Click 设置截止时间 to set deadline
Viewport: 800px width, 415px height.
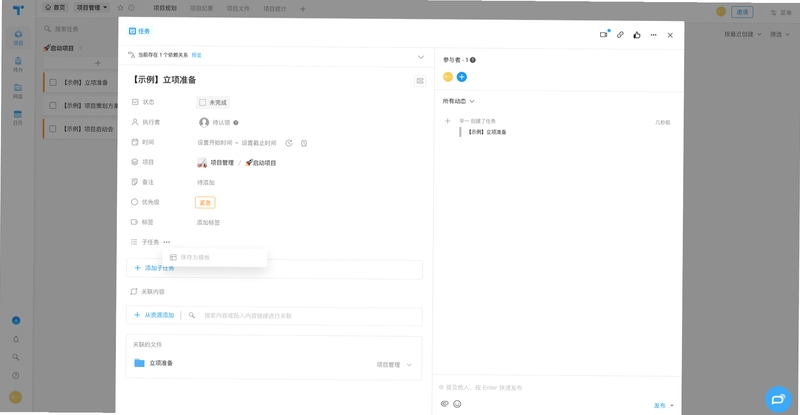pos(259,143)
